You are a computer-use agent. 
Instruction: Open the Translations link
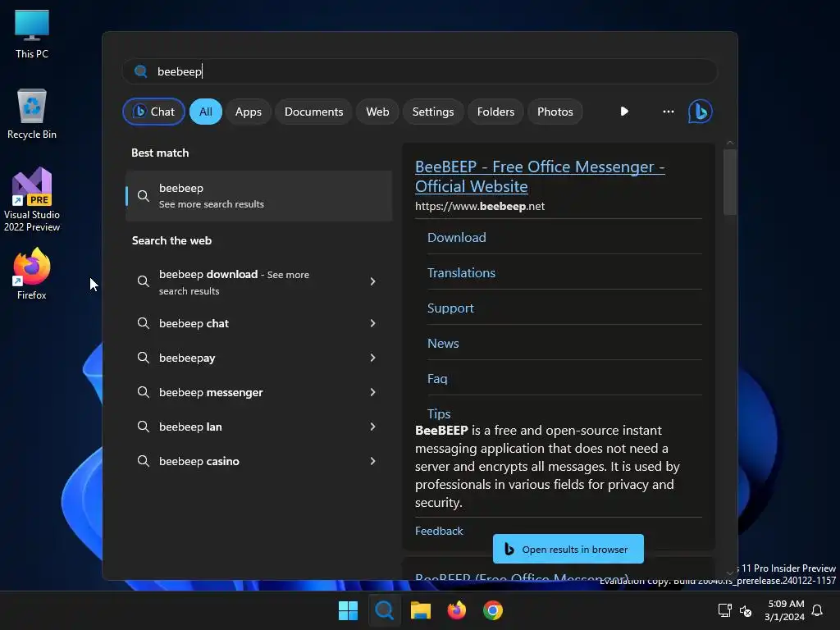coord(461,272)
